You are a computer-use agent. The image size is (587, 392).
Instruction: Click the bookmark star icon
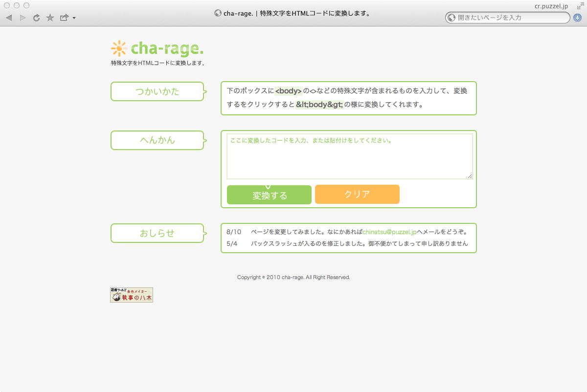click(50, 18)
